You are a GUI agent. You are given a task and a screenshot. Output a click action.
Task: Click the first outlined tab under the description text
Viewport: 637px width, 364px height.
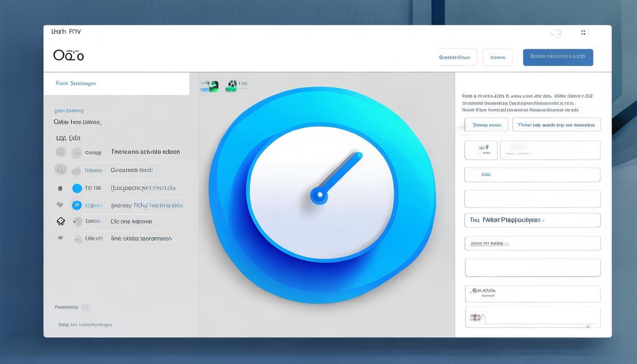[486, 125]
